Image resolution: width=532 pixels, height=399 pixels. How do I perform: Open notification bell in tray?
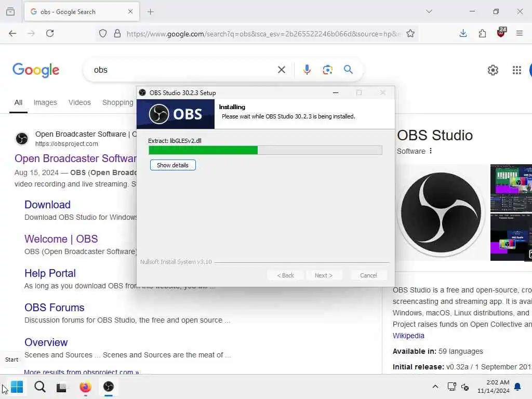(x=518, y=387)
